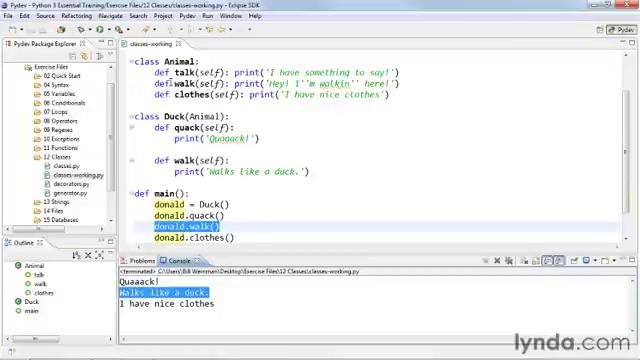This screenshot has height=360, width=640.
Task: Open the Open Console dropdown arrow
Action: (614, 260)
